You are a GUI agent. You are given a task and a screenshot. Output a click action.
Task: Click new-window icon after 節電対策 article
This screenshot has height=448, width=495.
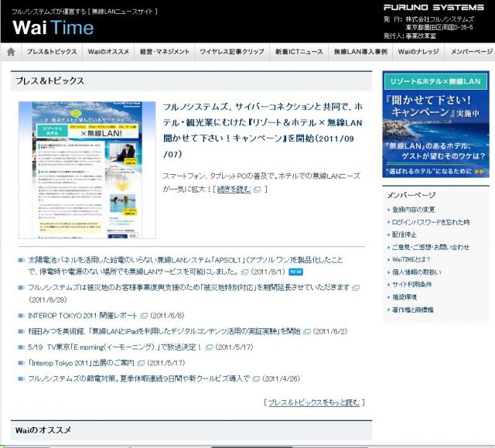(x=256, y=379)
